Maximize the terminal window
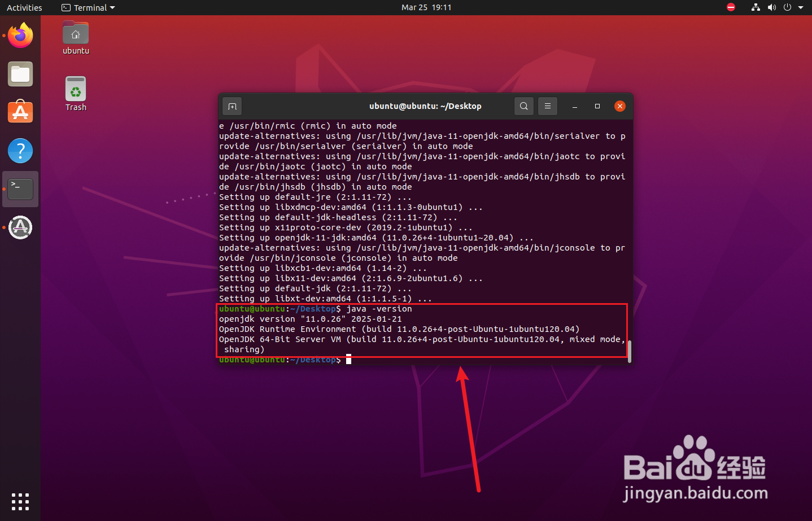Viewport: 812px width, 521px height. pyautogui.click(x=597, y=106)
